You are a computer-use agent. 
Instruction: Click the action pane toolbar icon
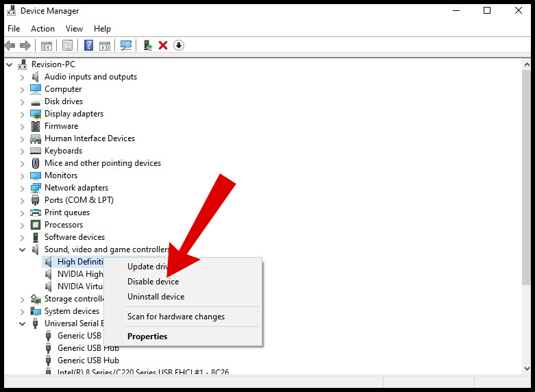coord(105,45)
